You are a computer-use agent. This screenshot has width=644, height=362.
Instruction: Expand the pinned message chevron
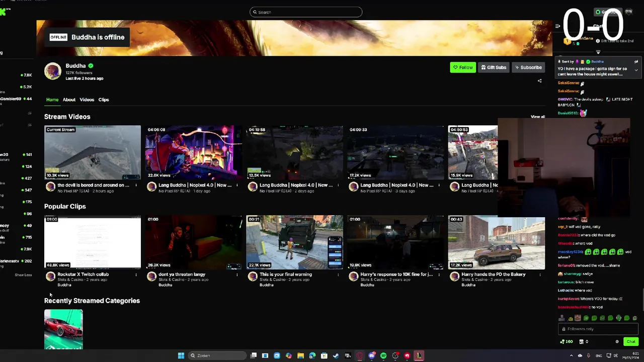pos(636,70)
